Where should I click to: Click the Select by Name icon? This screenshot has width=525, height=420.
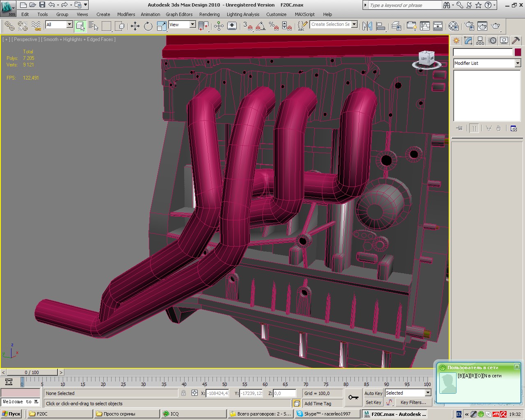pyautogui.click(x=94, y=26)
